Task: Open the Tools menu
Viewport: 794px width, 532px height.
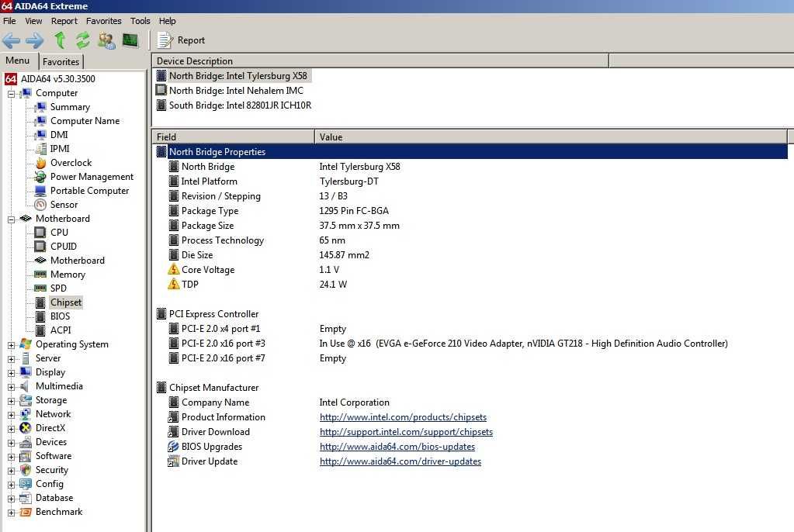Action: (x=140, y=21)
